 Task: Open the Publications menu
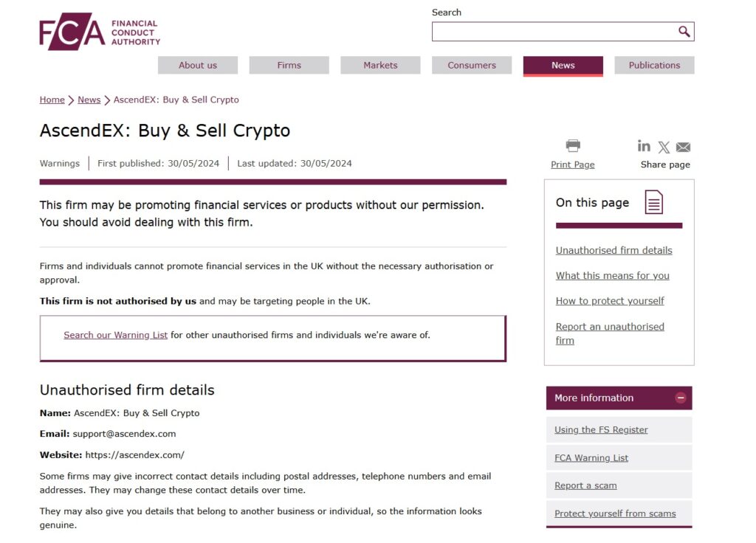654,65
